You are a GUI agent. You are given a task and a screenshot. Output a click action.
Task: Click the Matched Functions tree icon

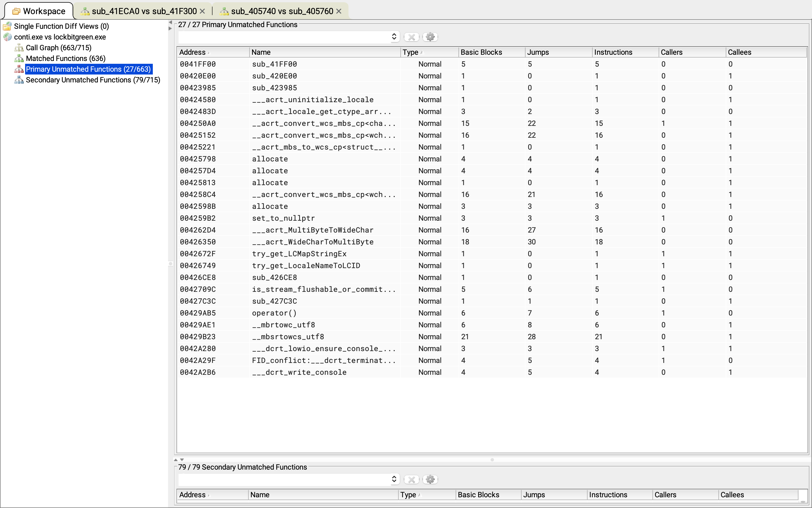click(x=19, y=58)
